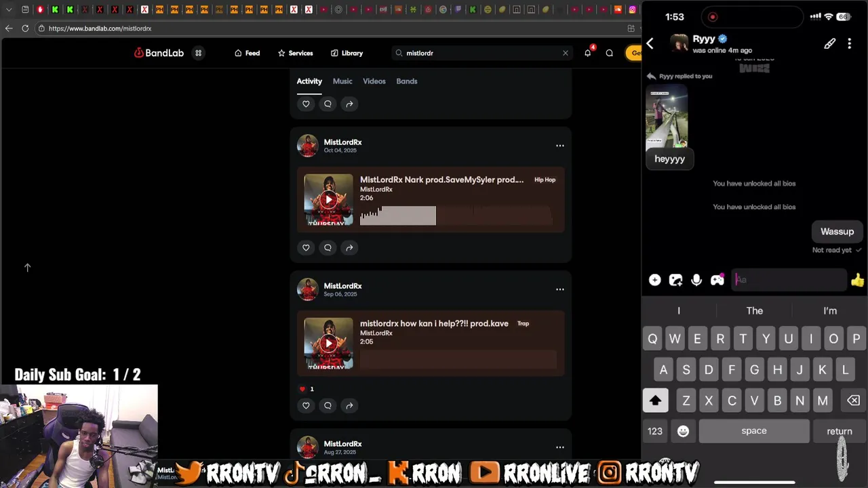868x488 pixels.
Task: Open options for the Sep 06, 2025 post
Action: point(560,289)
